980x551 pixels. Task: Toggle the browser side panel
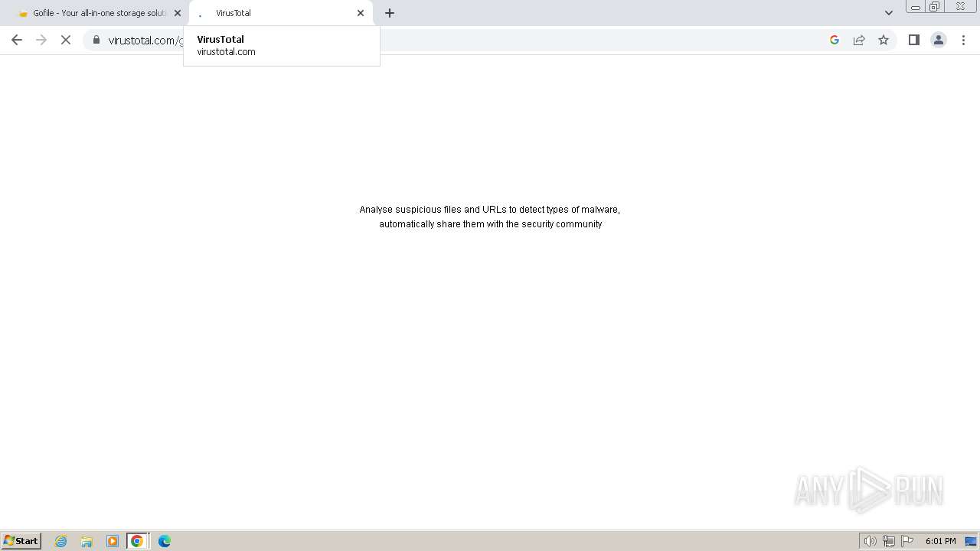pos(914,41)
